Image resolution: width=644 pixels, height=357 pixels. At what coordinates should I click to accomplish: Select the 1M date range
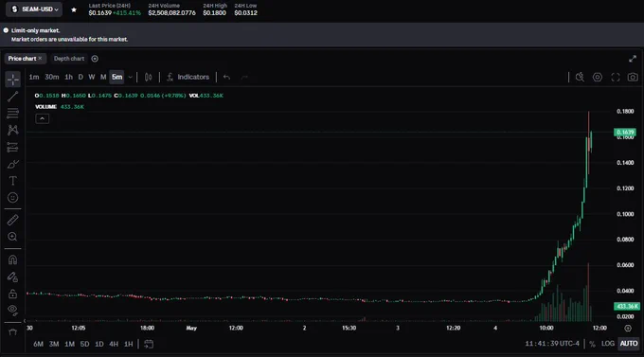click(69, 344)
